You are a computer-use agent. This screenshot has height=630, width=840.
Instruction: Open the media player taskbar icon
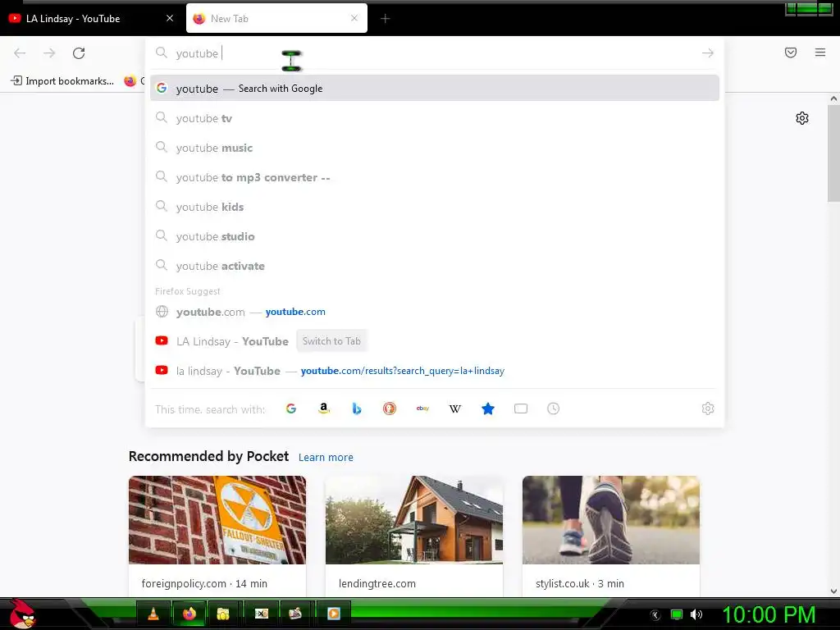333,614
